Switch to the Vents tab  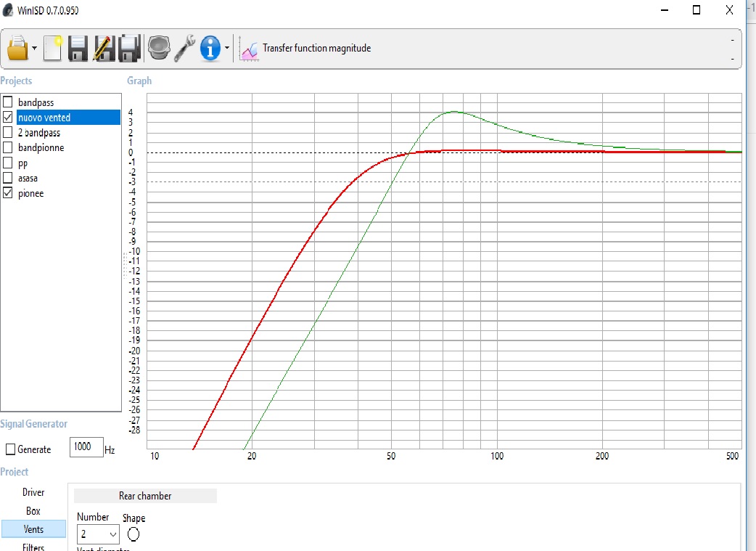pyautogui.click(x=33, y=528)
